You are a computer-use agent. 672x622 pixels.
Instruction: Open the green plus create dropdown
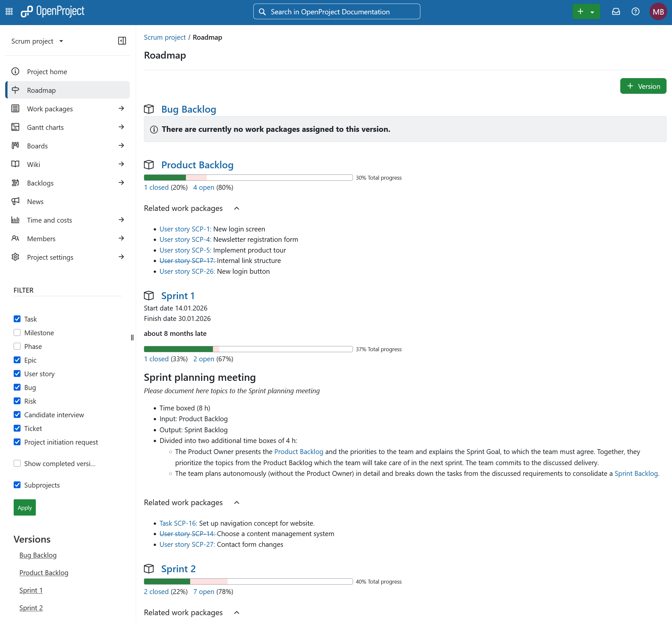(586, 12)
